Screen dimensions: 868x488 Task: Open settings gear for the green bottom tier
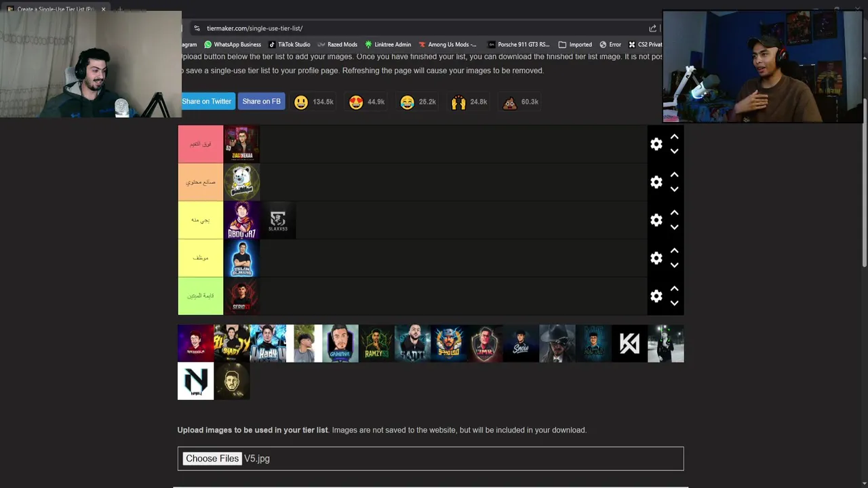point(656,296)
